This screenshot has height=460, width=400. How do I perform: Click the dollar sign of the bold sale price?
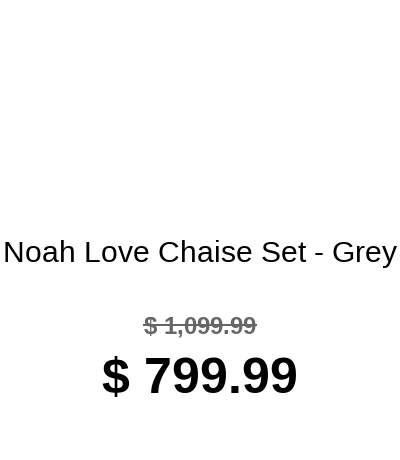coord(116,376)
